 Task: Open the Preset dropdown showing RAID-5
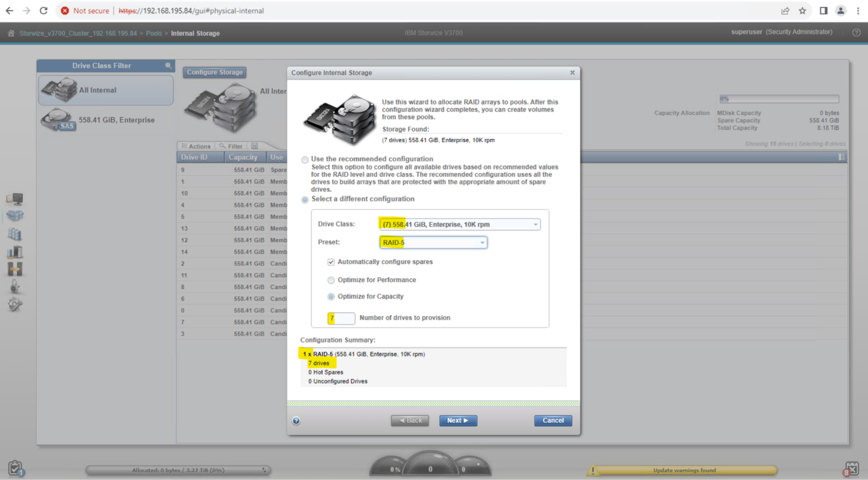(481, 242)
